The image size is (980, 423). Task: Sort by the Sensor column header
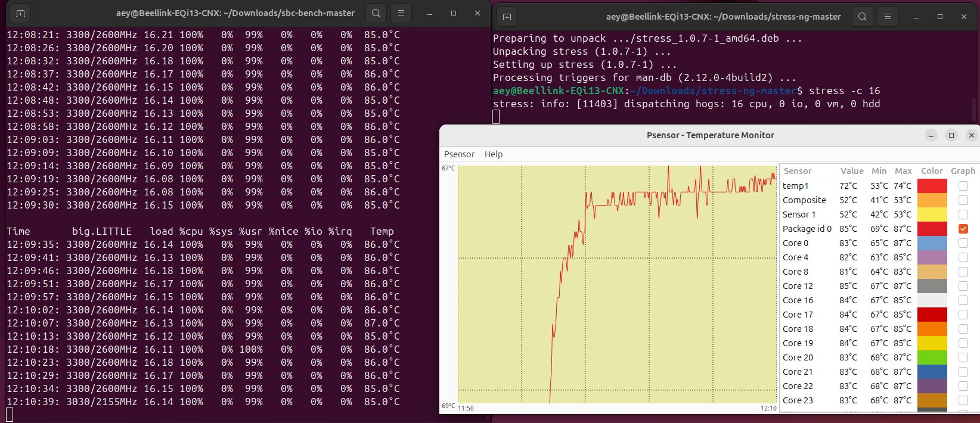798,171
